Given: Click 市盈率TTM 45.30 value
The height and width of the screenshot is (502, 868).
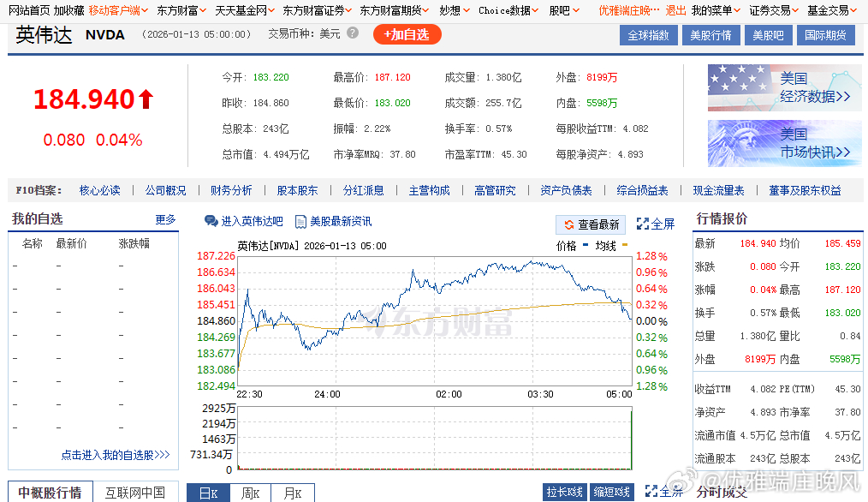Looking at the screenshot, I should tap(514, 154).
